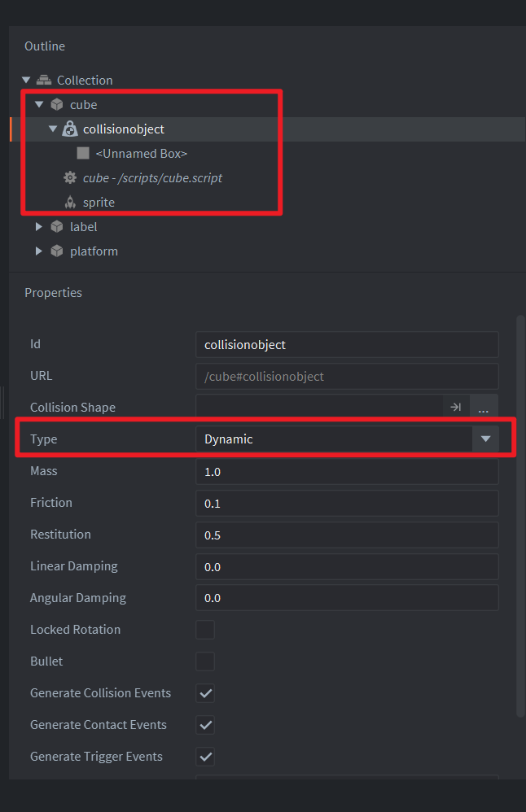
Task: Enable the Bullet checkbox
Action: [205, 661]
